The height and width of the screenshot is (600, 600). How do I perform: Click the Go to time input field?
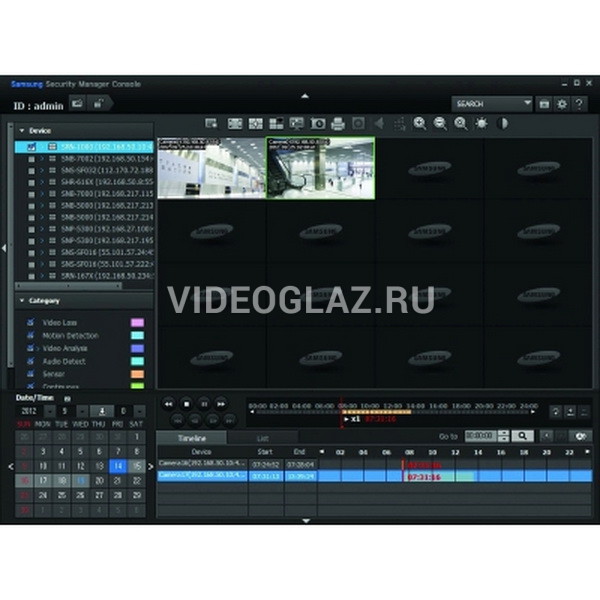point(481,436)
